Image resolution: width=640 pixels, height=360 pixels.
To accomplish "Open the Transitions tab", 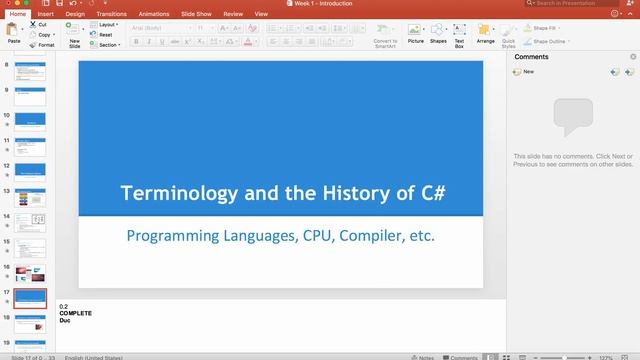I will click(111, 14).
